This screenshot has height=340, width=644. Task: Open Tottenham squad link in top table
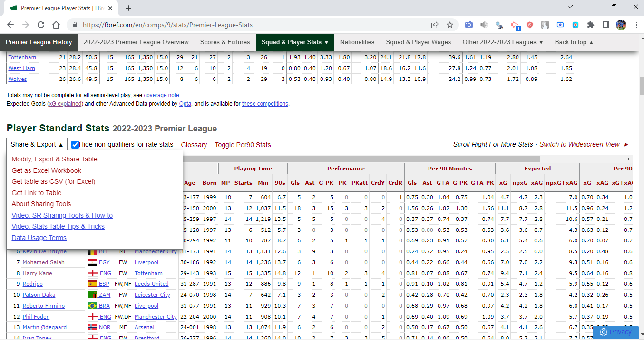[x=22, y=57]
